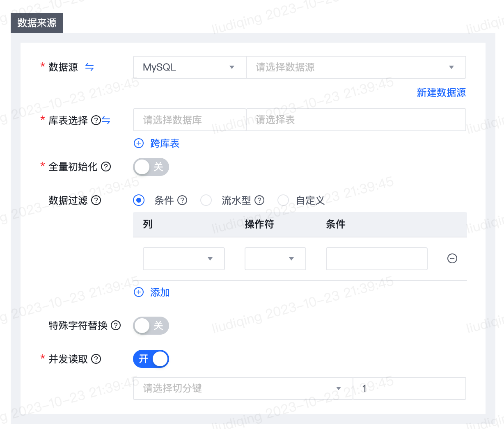Click swap icon next to 库表选择 label
Screen dimensions: 504x429
point(106,120)
